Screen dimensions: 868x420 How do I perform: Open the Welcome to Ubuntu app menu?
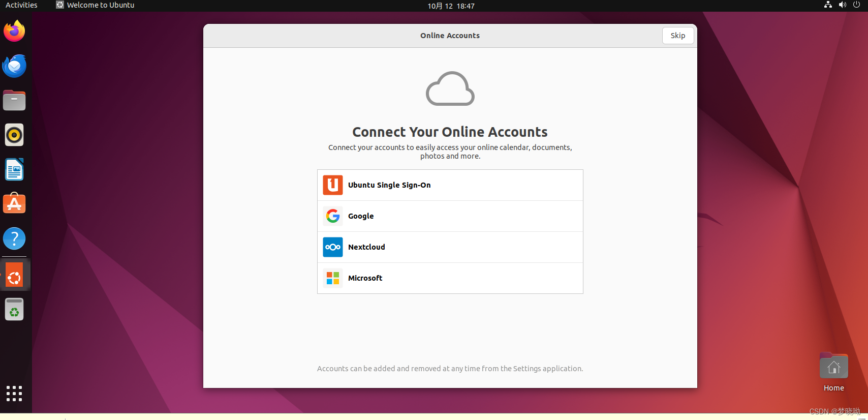(95, 5)
